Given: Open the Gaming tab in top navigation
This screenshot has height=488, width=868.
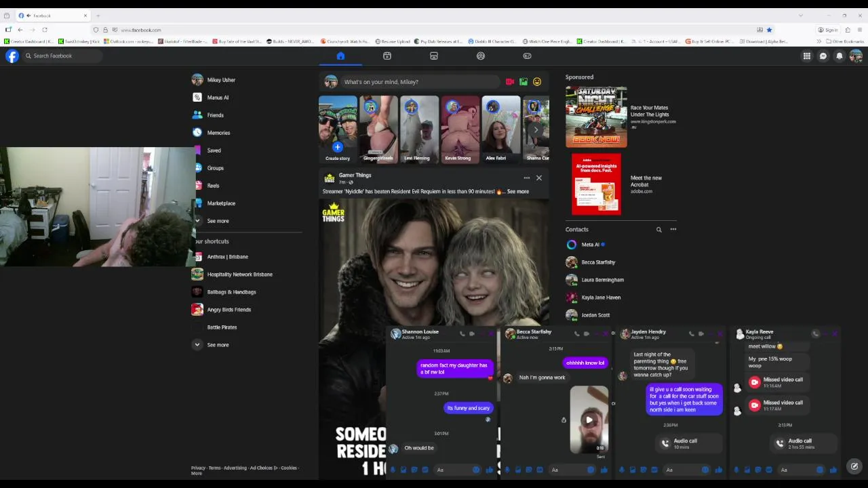Looking at the screenshot, I should (x=528, y=56).
